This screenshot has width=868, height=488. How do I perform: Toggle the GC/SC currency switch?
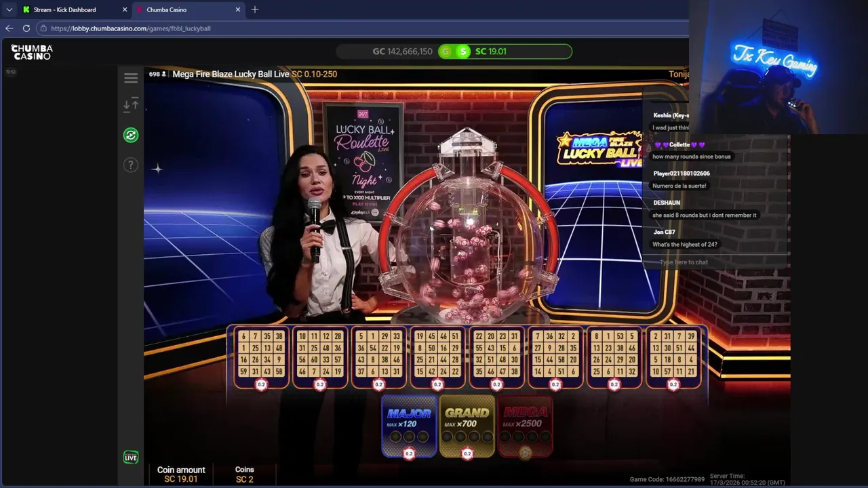pyautogui.click(x=455, y=52)
